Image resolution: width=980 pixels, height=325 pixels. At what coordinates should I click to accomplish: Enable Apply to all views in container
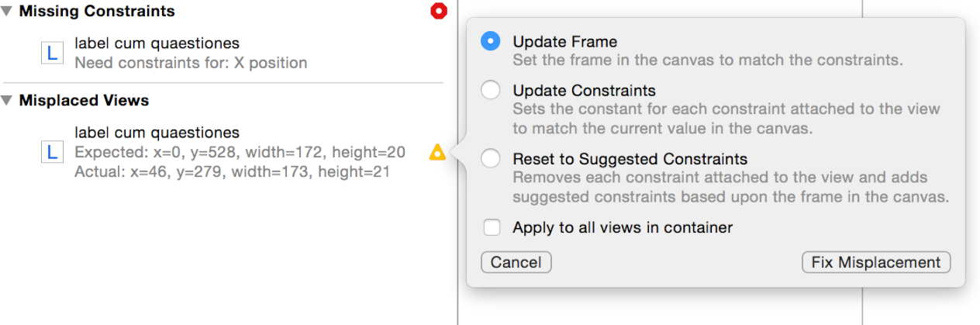tap(492, 227)
